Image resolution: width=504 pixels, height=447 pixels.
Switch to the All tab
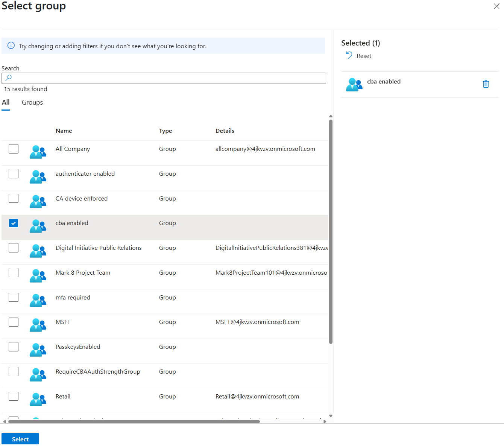6,102
